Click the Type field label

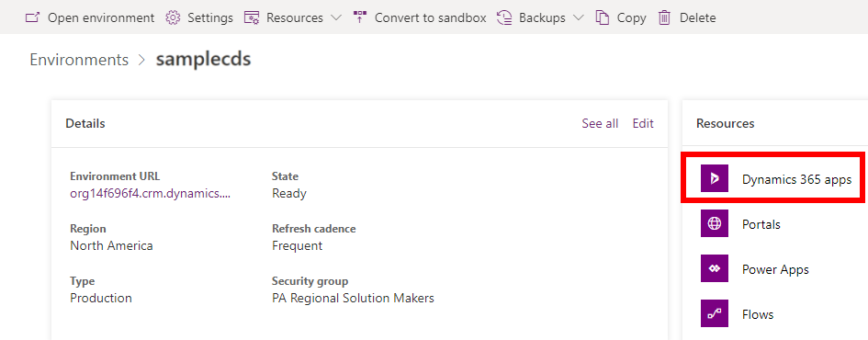pos(83,281)
